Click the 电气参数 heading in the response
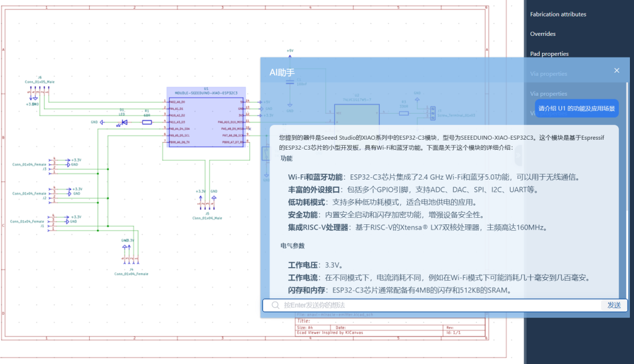Viewport: 634px width, 364px height. coord(292,245)
